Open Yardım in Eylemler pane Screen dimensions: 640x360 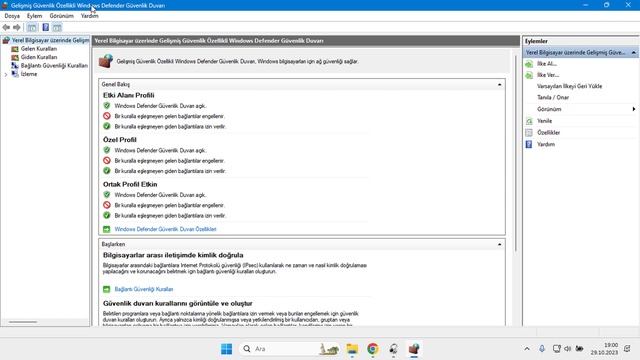(546, 144)
